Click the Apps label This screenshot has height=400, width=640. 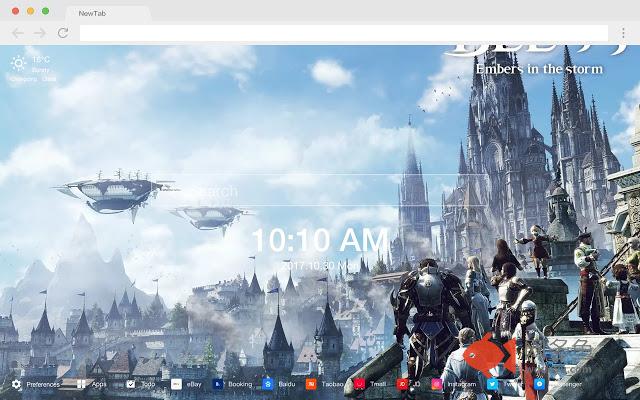click(x=99, y=384)
